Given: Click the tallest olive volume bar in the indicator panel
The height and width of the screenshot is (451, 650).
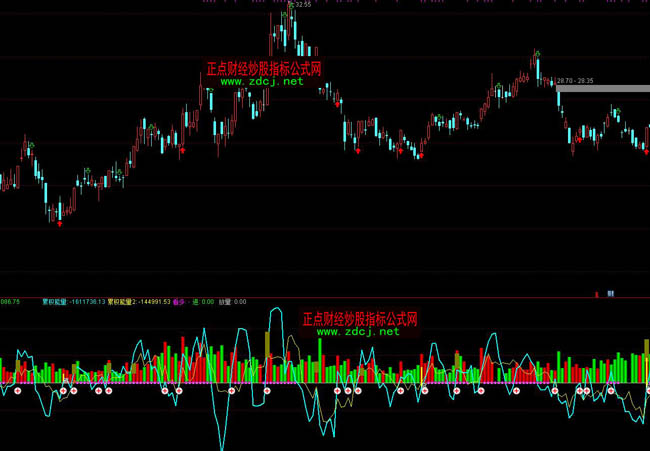Looking at the screenshot, I should tap(268, 345).
